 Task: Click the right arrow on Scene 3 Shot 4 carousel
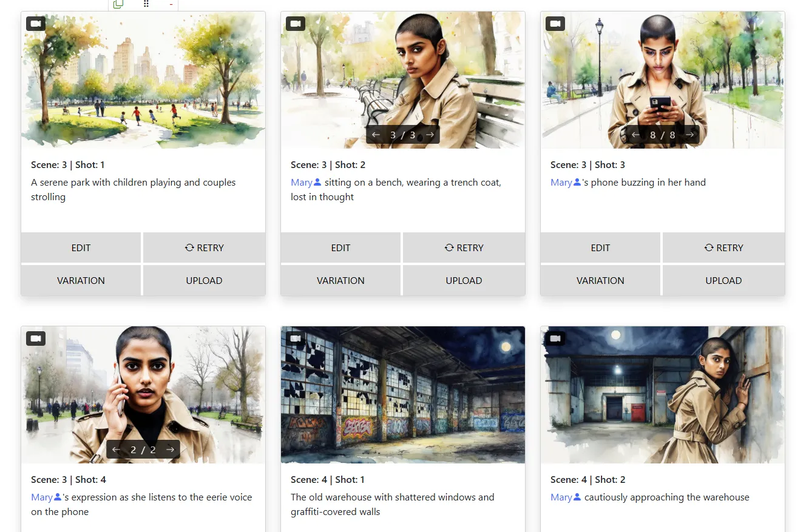[x=170, y=450]
